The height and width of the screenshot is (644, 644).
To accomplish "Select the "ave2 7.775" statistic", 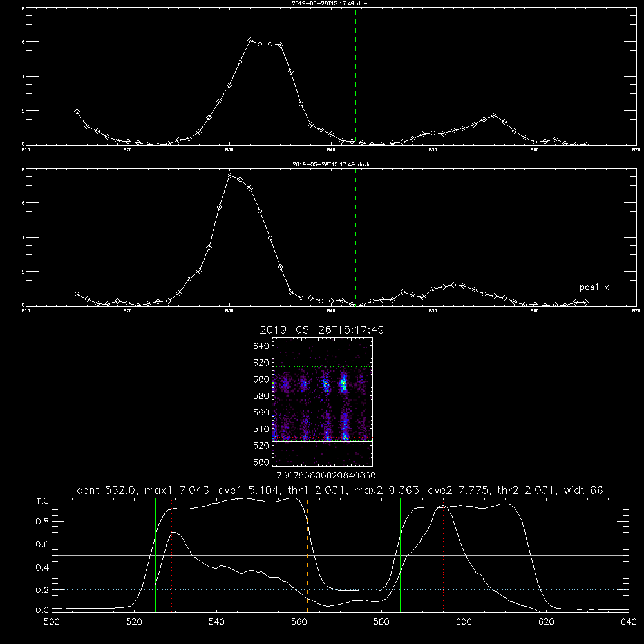I will pyautogui.click(x=457, y=490).
